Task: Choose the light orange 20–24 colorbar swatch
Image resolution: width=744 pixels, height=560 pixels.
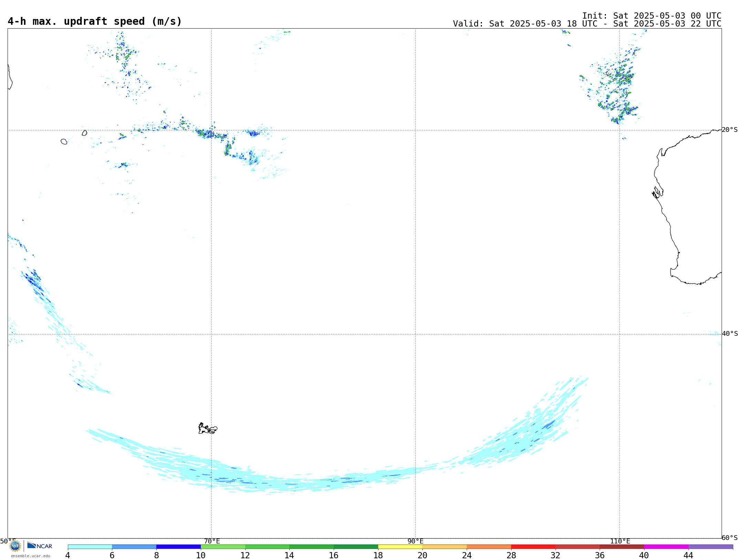Action: [445, 547]
